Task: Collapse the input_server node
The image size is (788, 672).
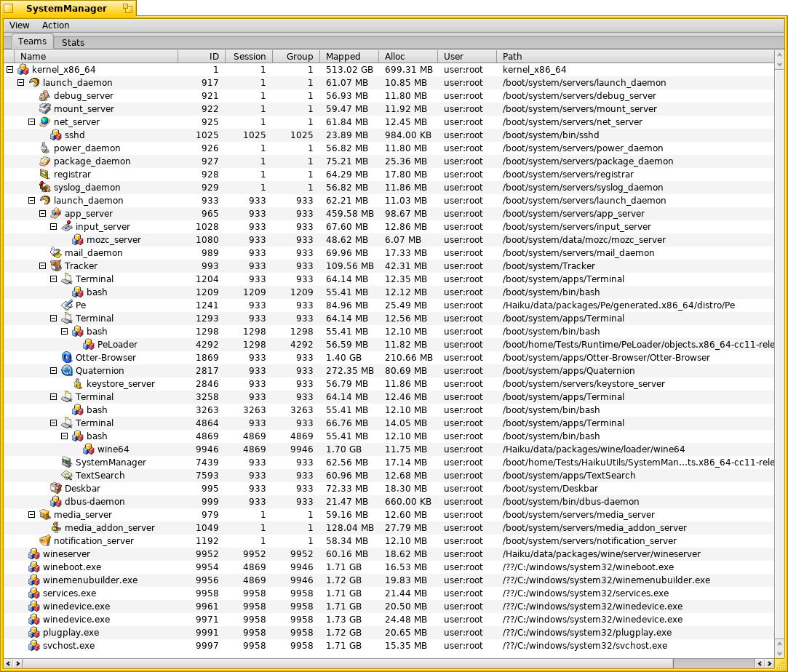Action: [54, 226]
